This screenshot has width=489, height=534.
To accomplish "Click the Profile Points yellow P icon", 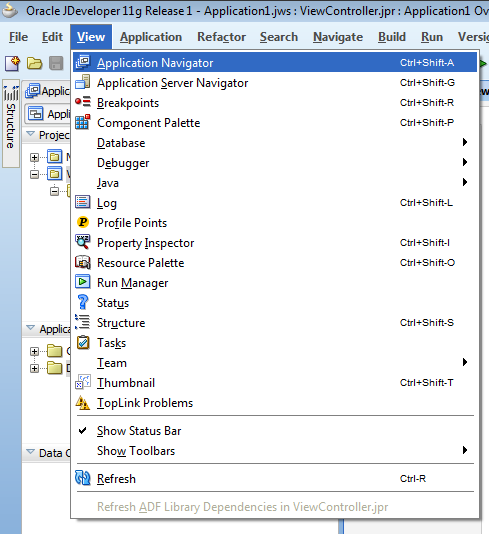I will (x=83, y=222).
